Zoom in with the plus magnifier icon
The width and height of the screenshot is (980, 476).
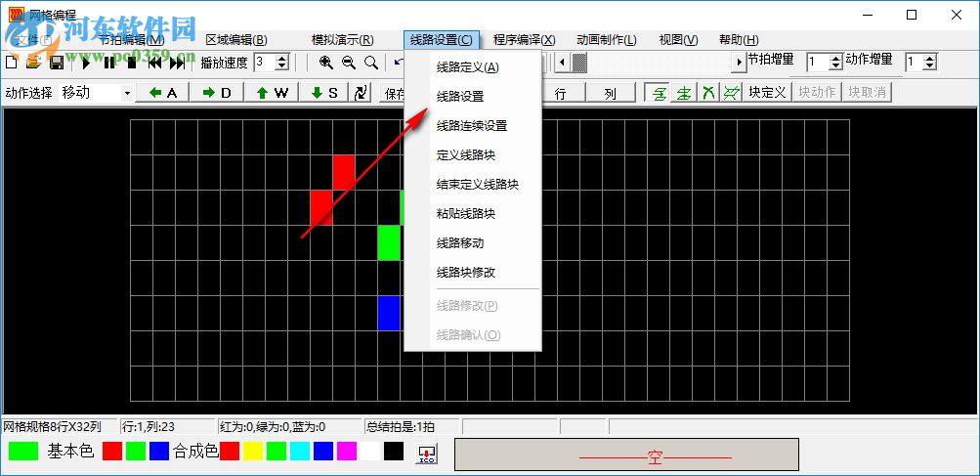tap(325, 63)
